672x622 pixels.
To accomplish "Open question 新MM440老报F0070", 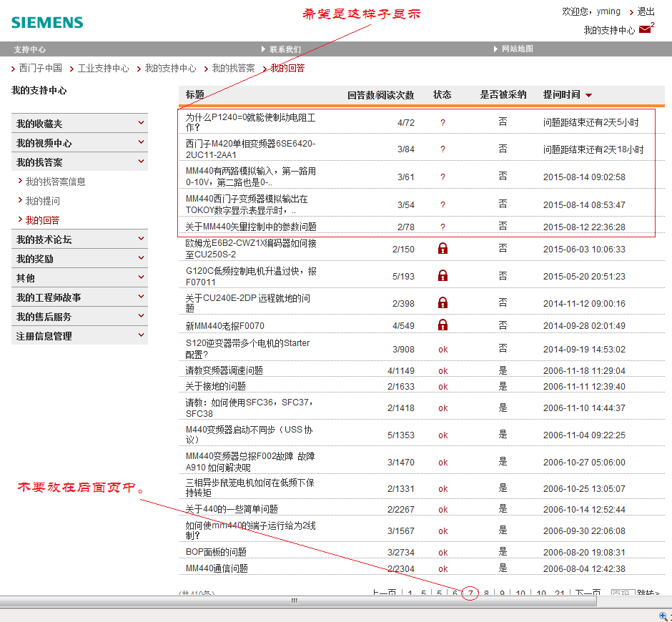I will coord(225,326).
